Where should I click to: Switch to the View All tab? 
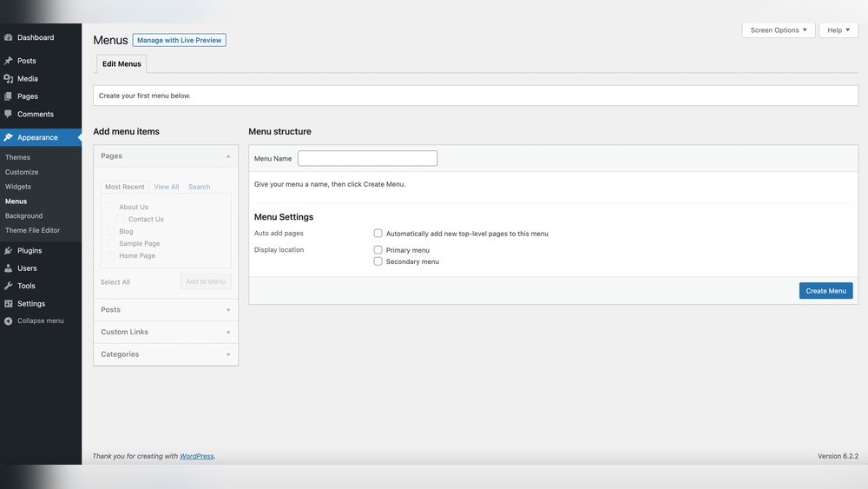click(167, 188)
